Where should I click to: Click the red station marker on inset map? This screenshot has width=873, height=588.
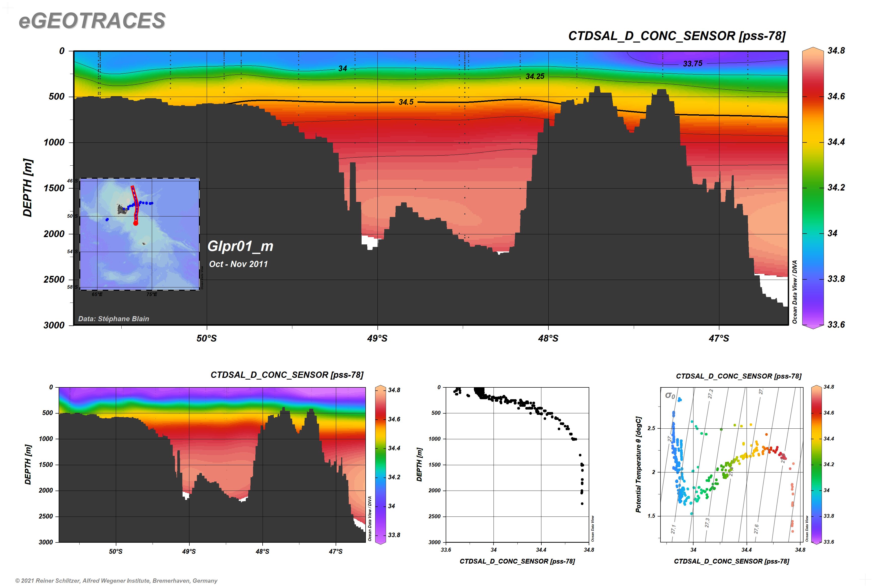[135, 223]
